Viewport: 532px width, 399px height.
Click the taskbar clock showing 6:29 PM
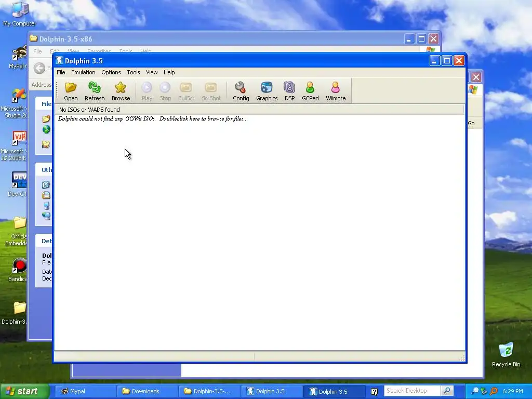click(513, 391)
